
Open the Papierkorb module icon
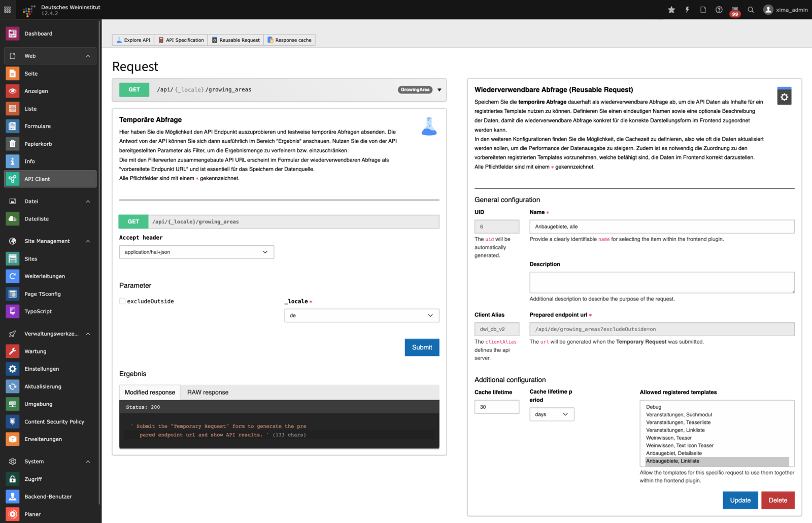coord(13,144)
